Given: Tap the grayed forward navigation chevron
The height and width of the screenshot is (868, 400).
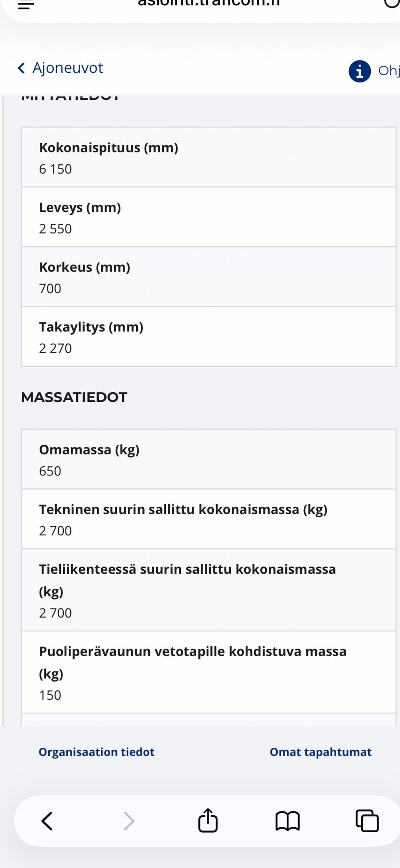Looking at the screenshot, I should pos(128,821).
